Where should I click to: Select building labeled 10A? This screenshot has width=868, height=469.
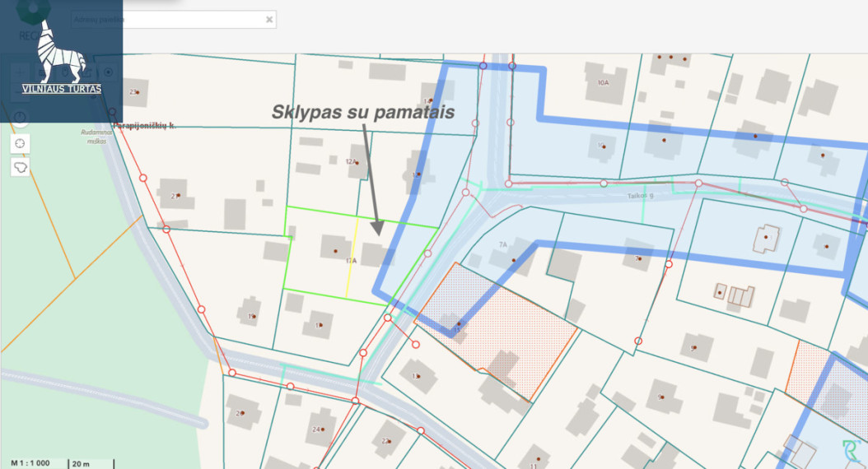coord(603,83)
